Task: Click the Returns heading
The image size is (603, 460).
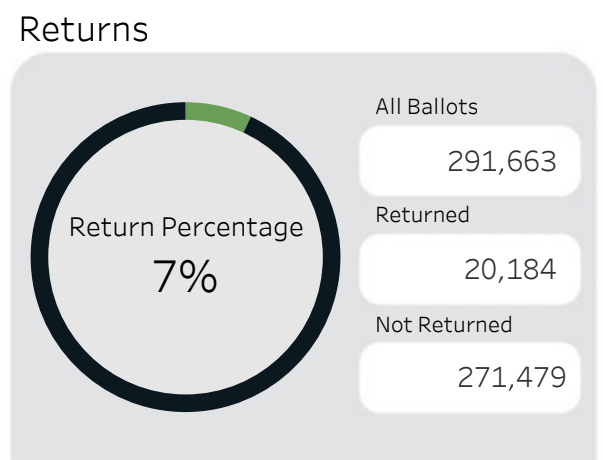Action: pyautogui.click(x=83, y=28)
